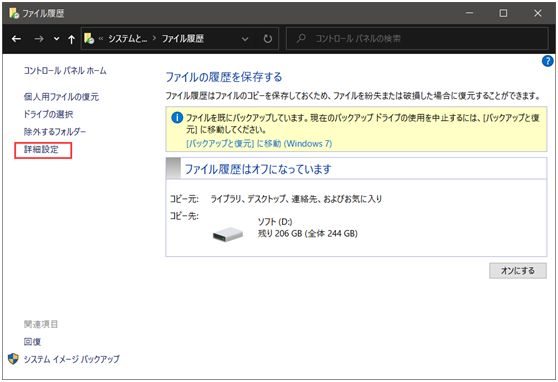Viewport: 558px width, 382px height.
Task: Click the コントロール パネルの検索 search field
Action: (x=417, y=38)
